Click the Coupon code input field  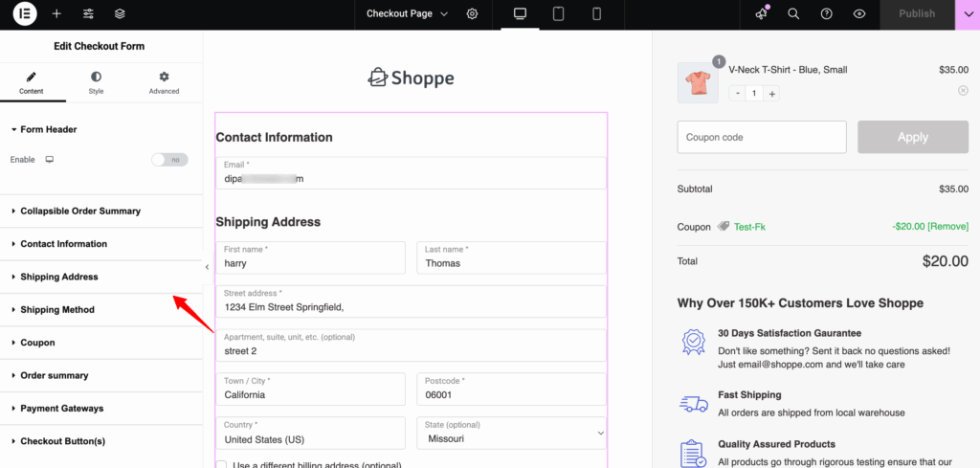pos(761,137)
